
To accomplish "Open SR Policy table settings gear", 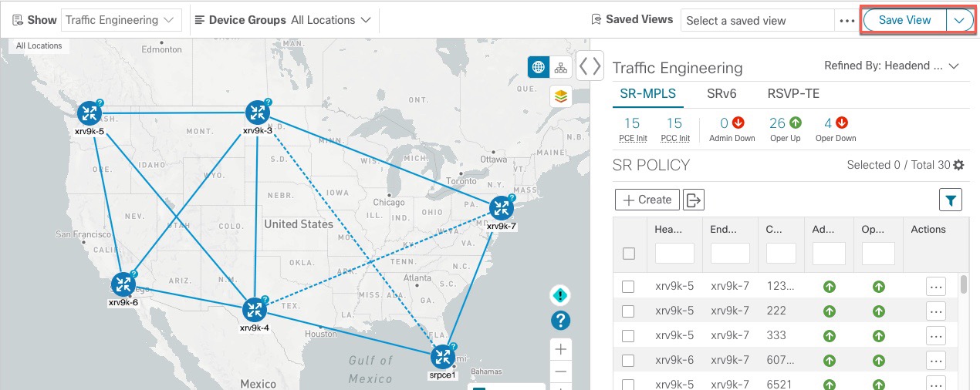I will pos(959,165).
